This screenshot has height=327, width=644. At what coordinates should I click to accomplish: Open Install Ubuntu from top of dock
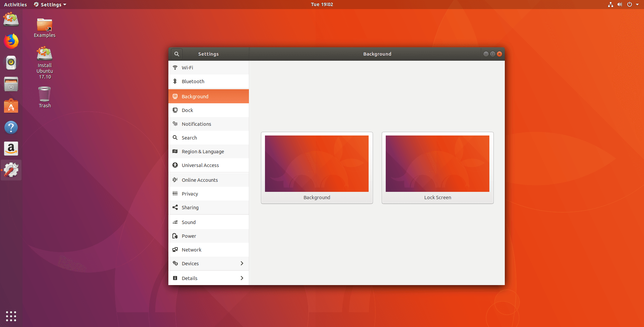[11, 19]
